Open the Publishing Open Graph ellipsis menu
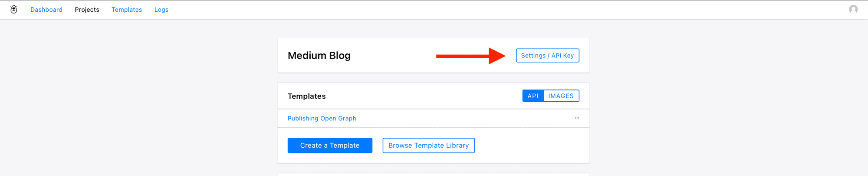The width and height of the screenshot is (868, 176). coord(577,118)
